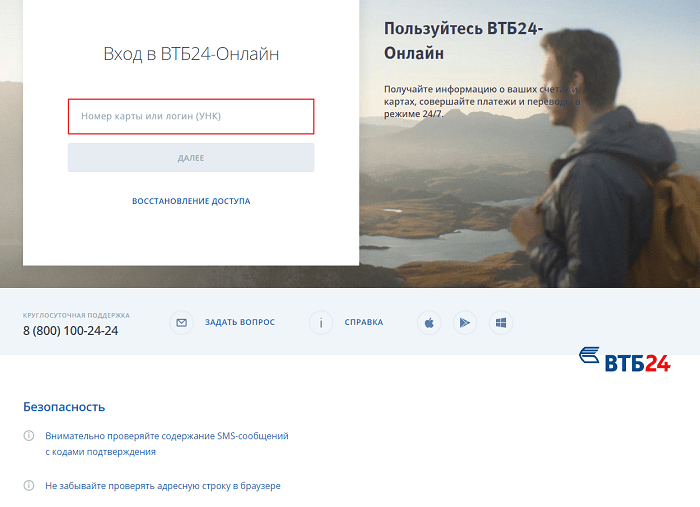This screenshot has height=507, width=700.
Task: Open the Apple App Store icon
Action: [x=429, y=322]
